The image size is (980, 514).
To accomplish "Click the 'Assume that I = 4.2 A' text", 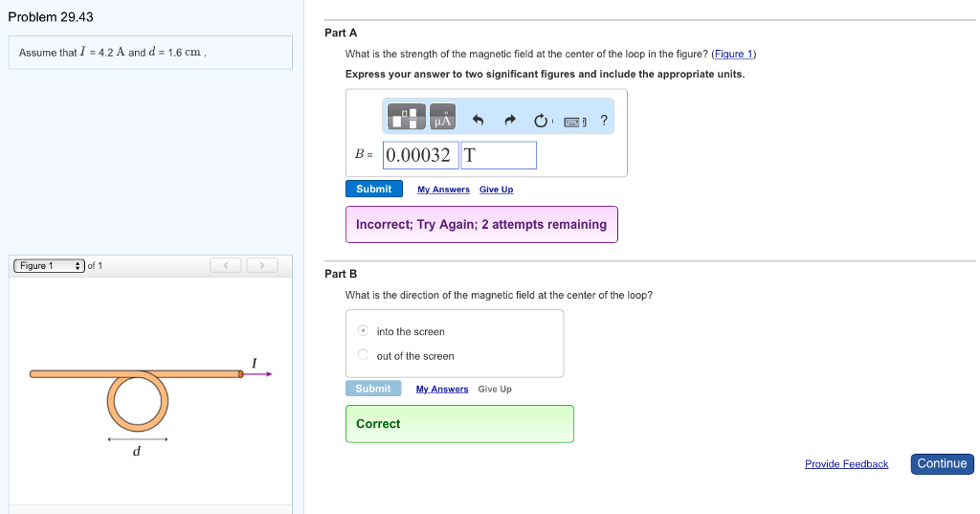I will (113, 53).
